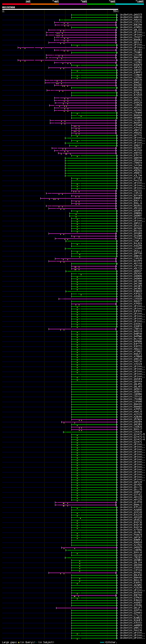This screenshot has height=644, width=146.
Task: Click the magenta alignment bar of UniRef100_Q6C2F7
Action: [x=87, y=608]
